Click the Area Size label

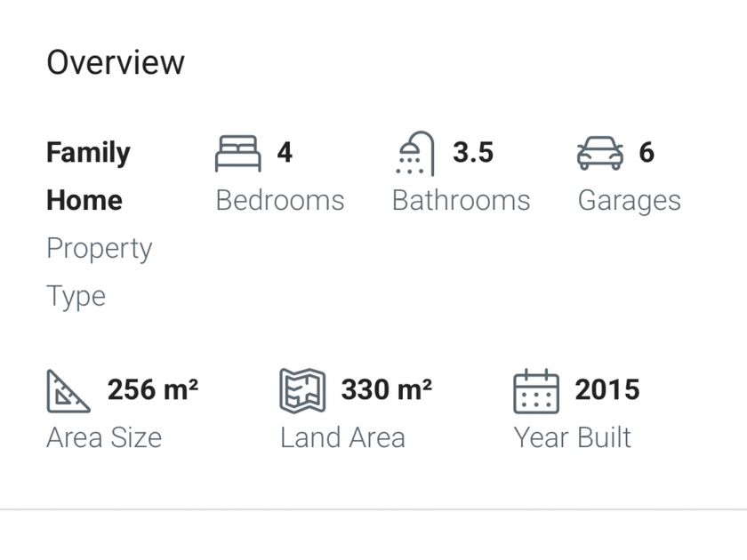[104, 437]
